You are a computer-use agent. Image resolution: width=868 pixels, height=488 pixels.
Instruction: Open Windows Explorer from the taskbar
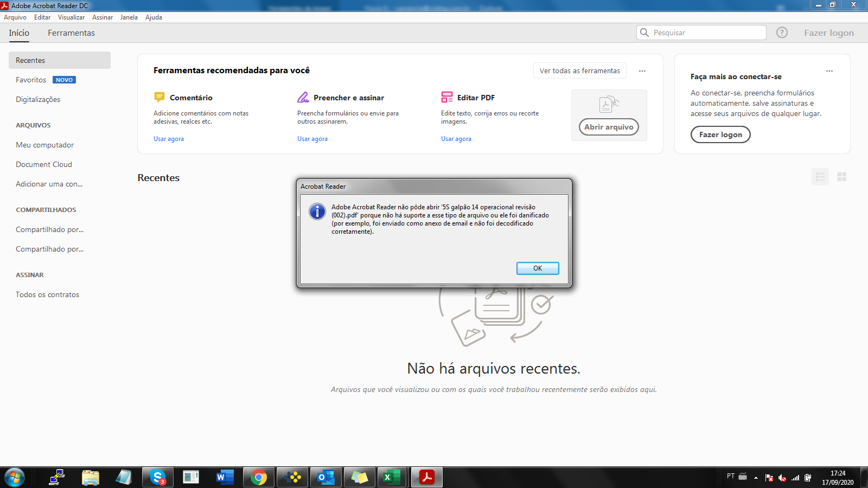(x=91, y=478)
